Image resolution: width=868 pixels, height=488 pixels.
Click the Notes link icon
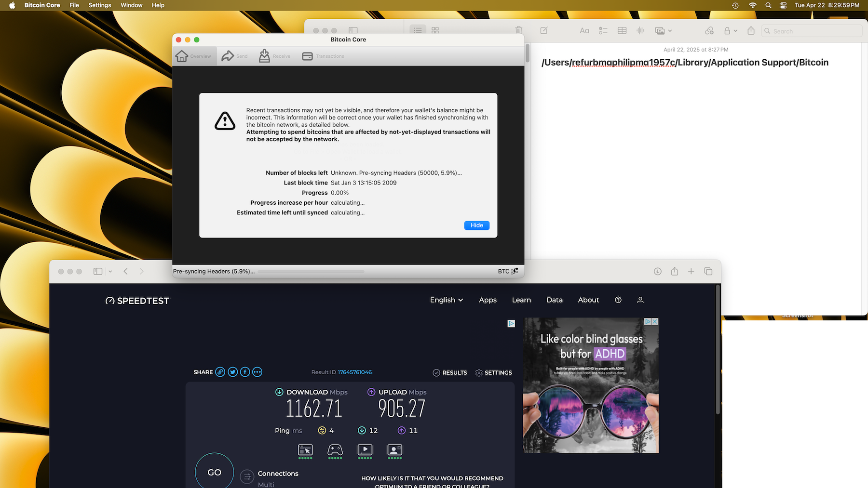tap(709, 31)
